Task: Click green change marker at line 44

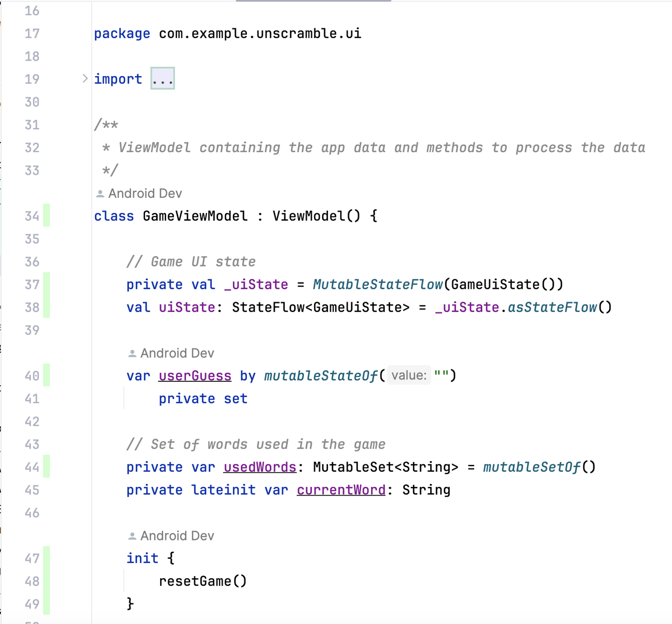Action: (47, 467)
